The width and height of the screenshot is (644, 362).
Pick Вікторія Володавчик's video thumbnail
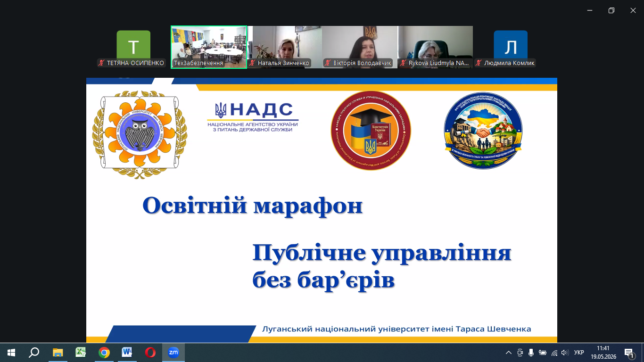pyautogui.click(x=360, y=47)
